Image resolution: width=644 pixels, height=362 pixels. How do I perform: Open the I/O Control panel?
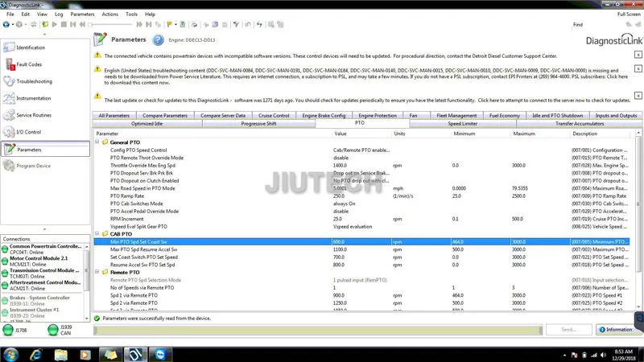(x=45, y=132)
